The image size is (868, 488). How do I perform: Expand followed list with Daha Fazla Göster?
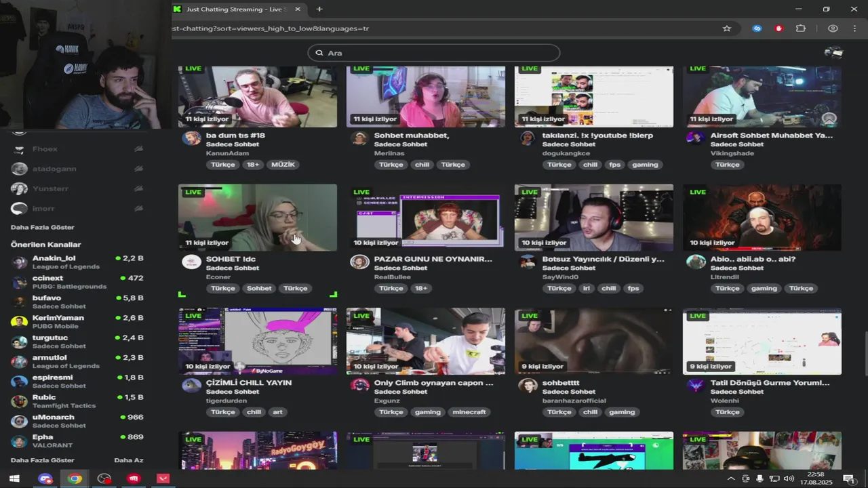click(x=43, y=227)
